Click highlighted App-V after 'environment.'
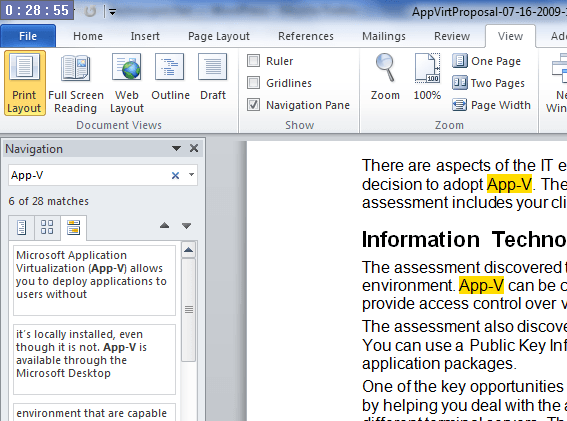 tap(481, 285)
